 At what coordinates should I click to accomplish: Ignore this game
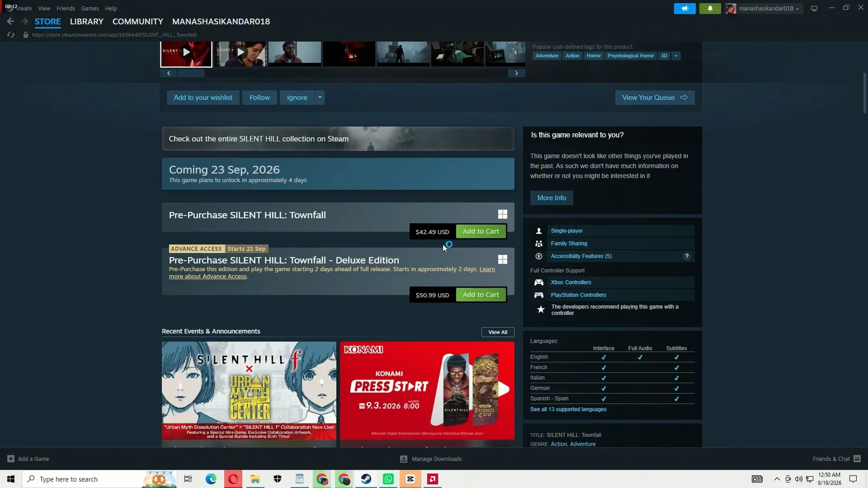point(297,98)
